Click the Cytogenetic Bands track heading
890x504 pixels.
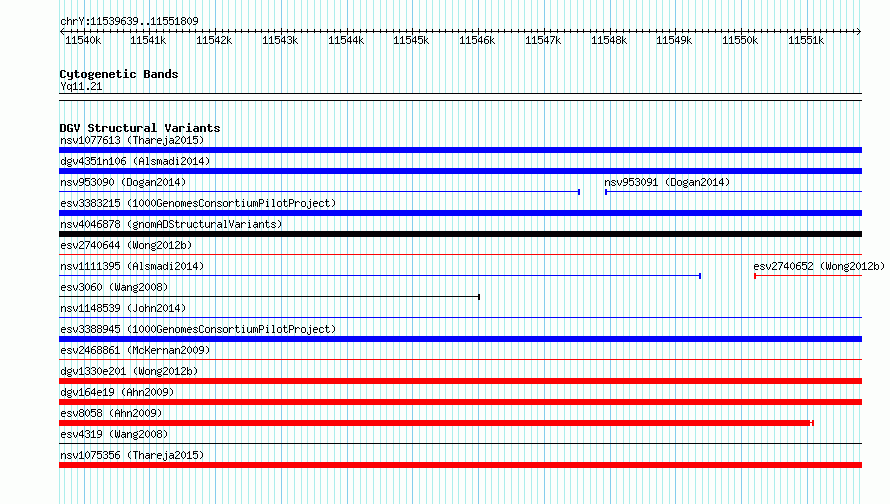pyautogui.click(x=119, y=74)
